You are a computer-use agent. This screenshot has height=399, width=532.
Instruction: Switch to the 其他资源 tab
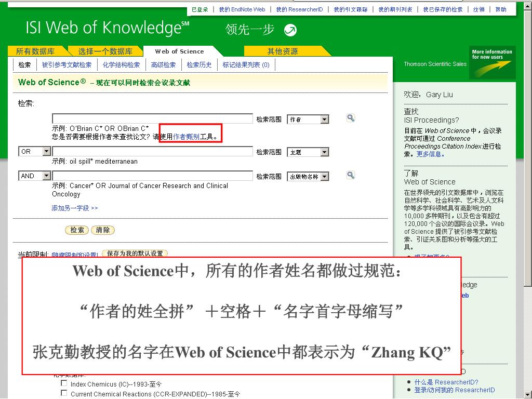tap(283, 51)
